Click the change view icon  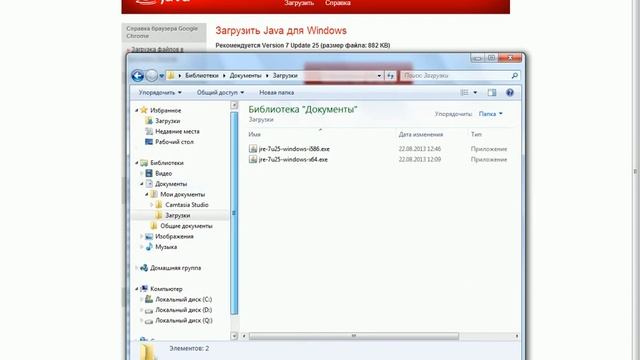(464, 93)
